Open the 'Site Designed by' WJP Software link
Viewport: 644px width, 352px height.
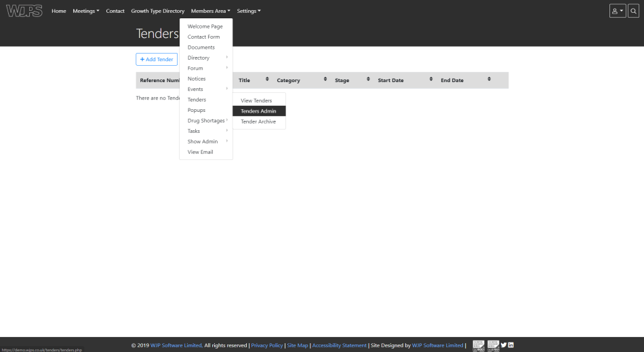tap(437, 345)
